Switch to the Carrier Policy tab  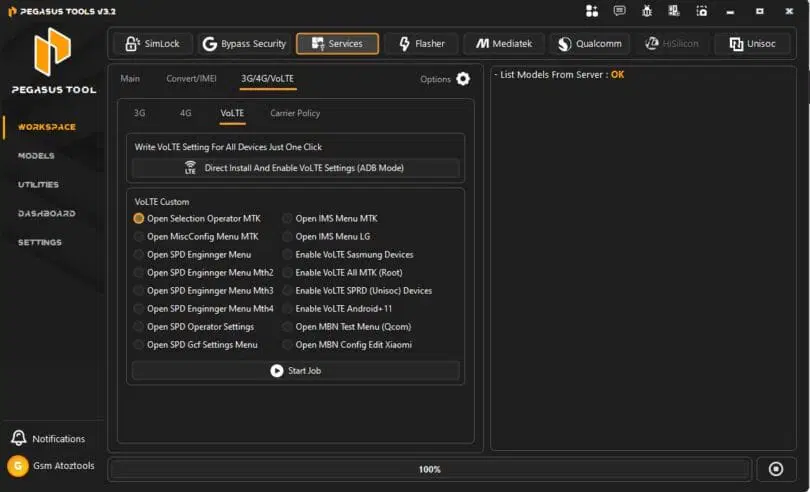tap(295, 113)
